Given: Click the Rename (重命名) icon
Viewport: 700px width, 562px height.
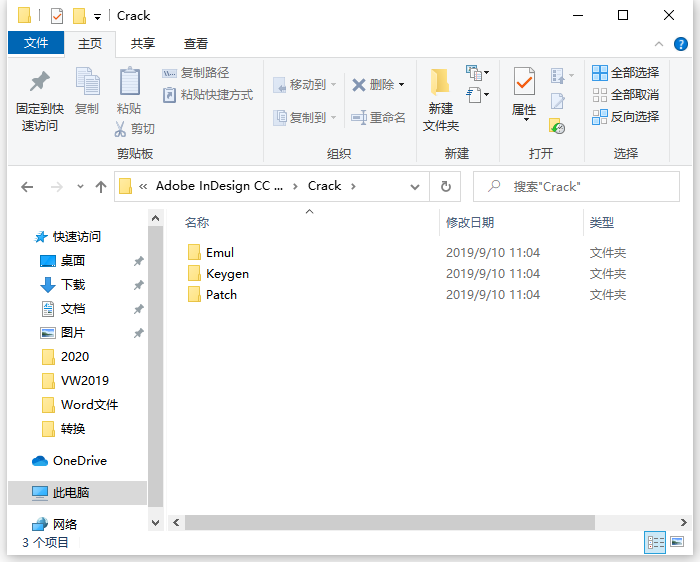Looking at the screenshot, I should (x=358, y=118).
